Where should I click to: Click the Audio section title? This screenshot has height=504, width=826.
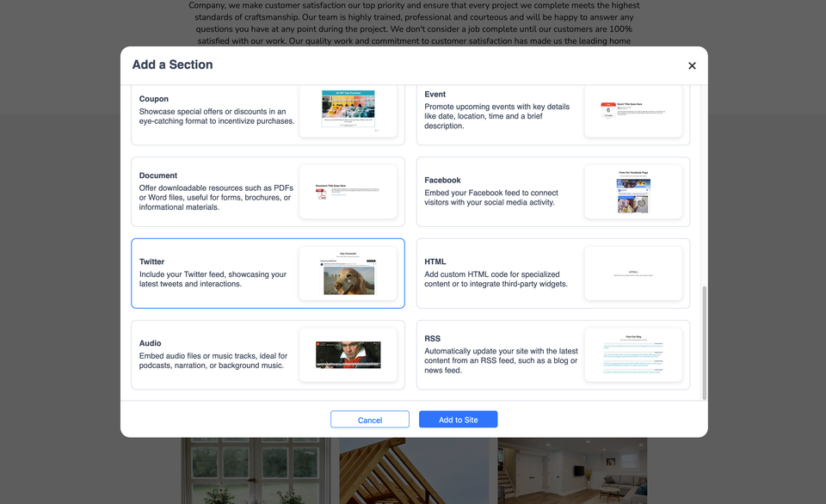coord(150,343)
